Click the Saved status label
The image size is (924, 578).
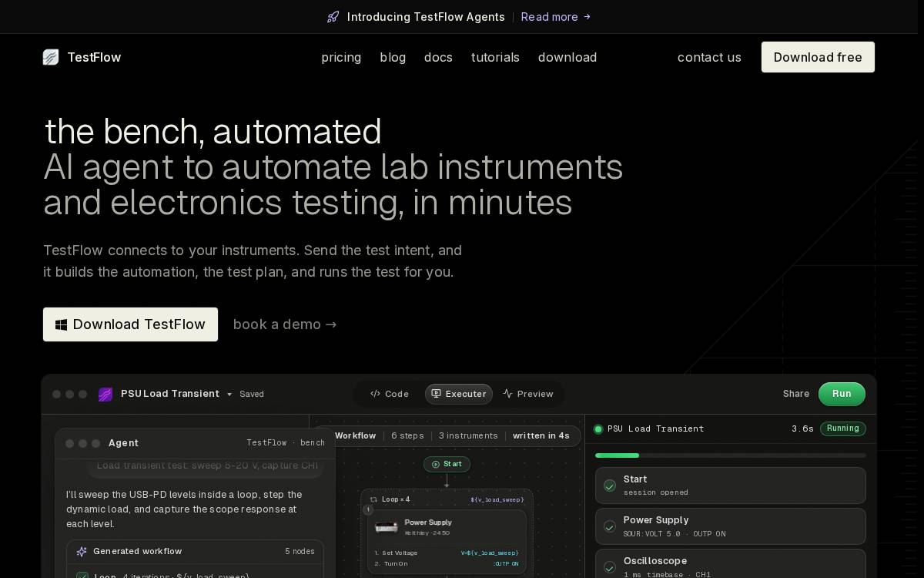coord(252,394)
